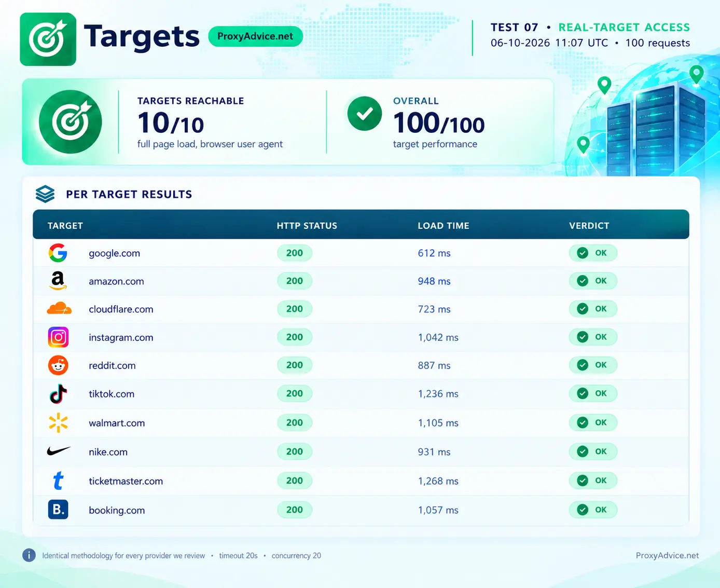This screenshot has width=720, height=588.
Task: Click the TARGET column header
Action: point(65,226)
